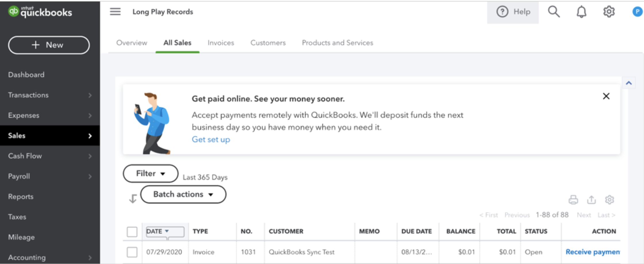
Task: Click the Get set up link
Action: tap(211, 140)
